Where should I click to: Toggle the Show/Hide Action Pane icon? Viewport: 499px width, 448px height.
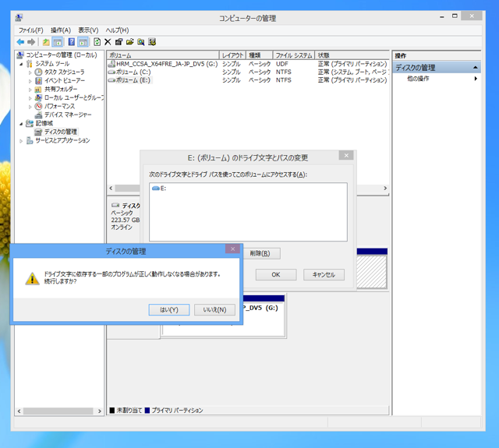[x=83, y=42]
